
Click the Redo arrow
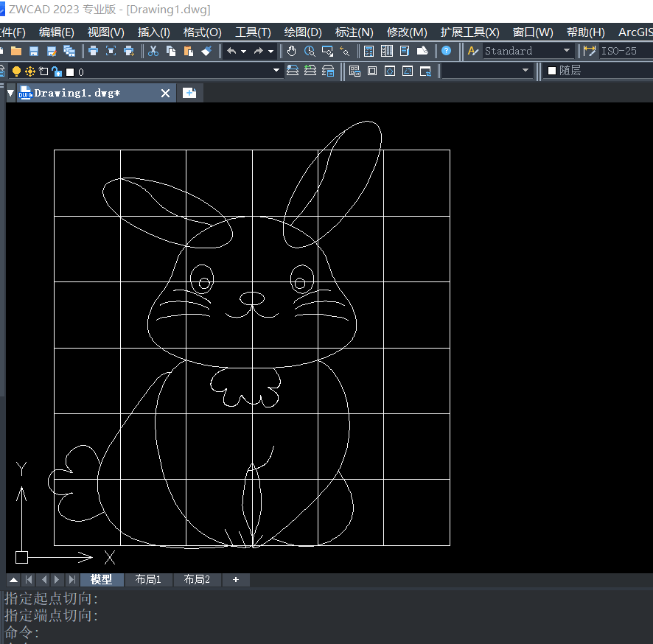coord(259,51)
